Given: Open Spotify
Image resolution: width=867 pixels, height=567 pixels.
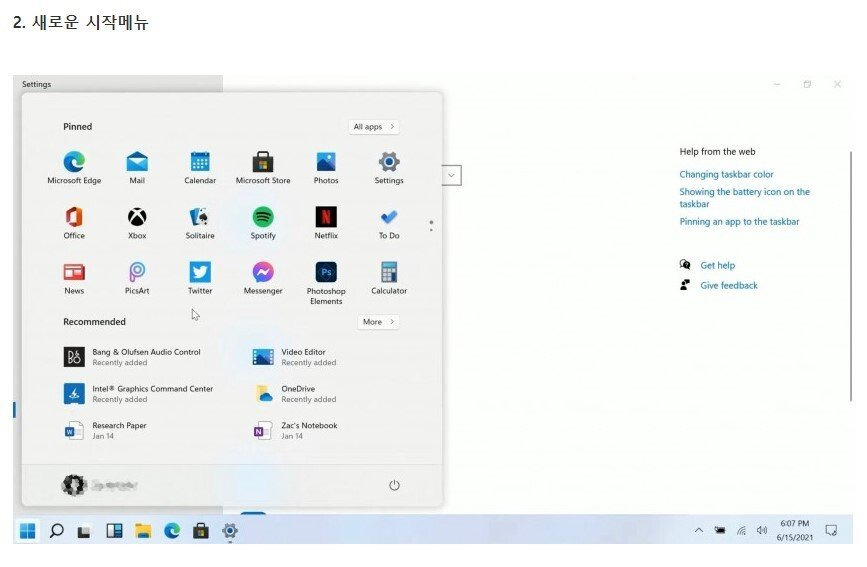Looking at the screenshot, I should [x=263, y=222].
